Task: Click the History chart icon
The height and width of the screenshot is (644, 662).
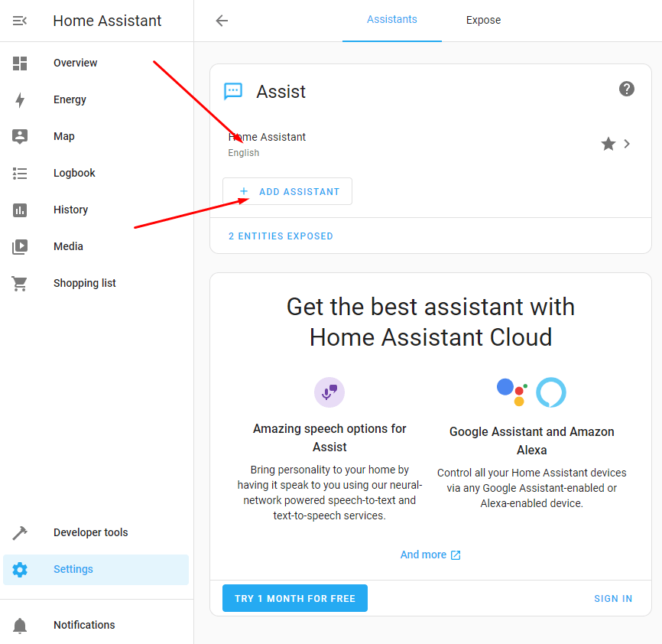Action: 20,210
